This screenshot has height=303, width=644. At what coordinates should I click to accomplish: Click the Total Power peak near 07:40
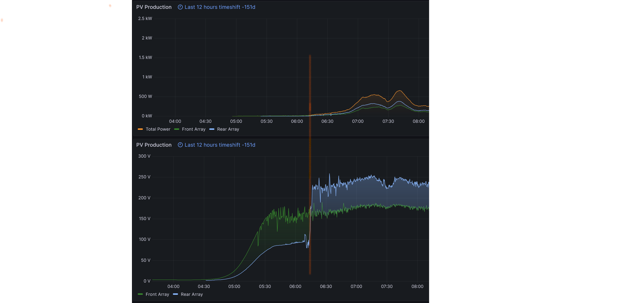[400, 91]
